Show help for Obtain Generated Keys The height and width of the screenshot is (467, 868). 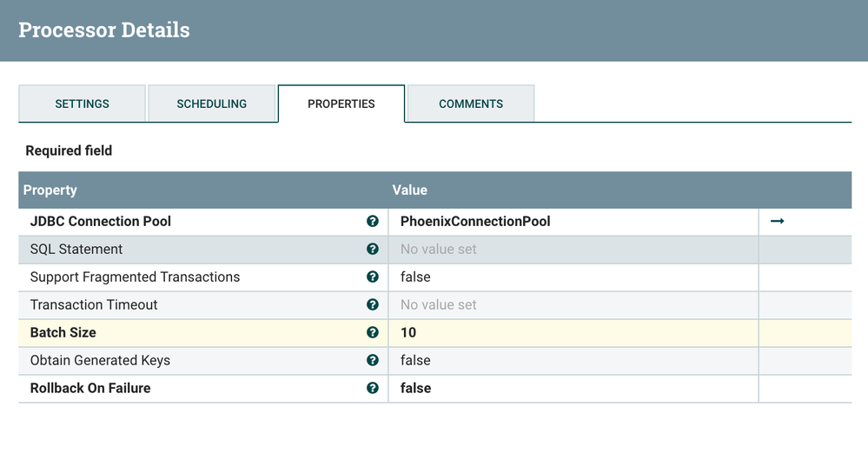(373, 361)
